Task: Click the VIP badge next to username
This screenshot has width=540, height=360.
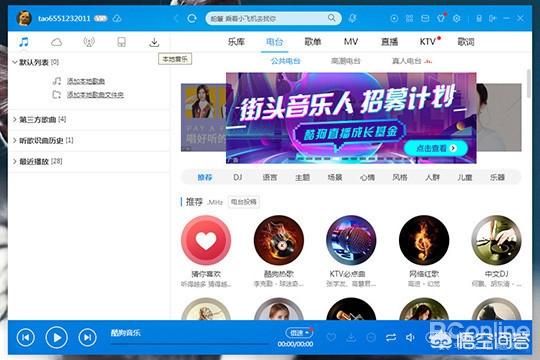Action: coord(101,18)
